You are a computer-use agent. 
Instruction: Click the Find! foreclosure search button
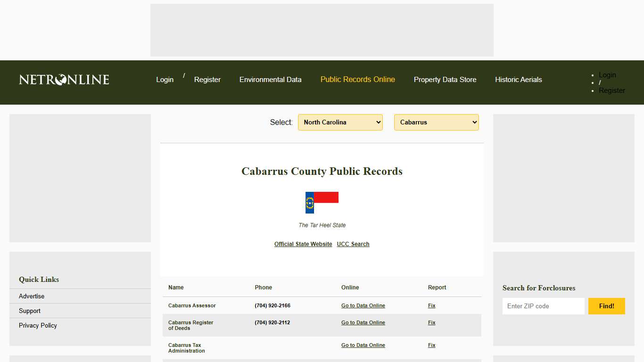pyautogui.click(x=606, y=306)
